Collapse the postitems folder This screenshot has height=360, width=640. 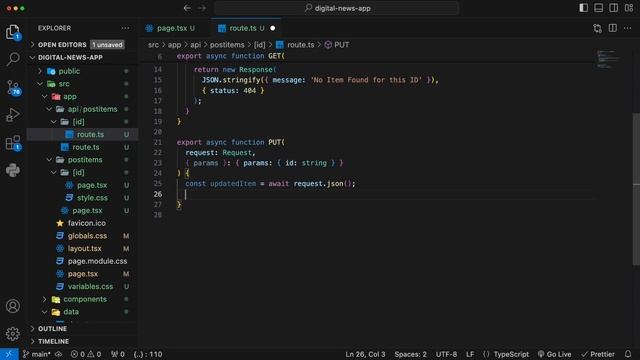(x=82, y=160)
